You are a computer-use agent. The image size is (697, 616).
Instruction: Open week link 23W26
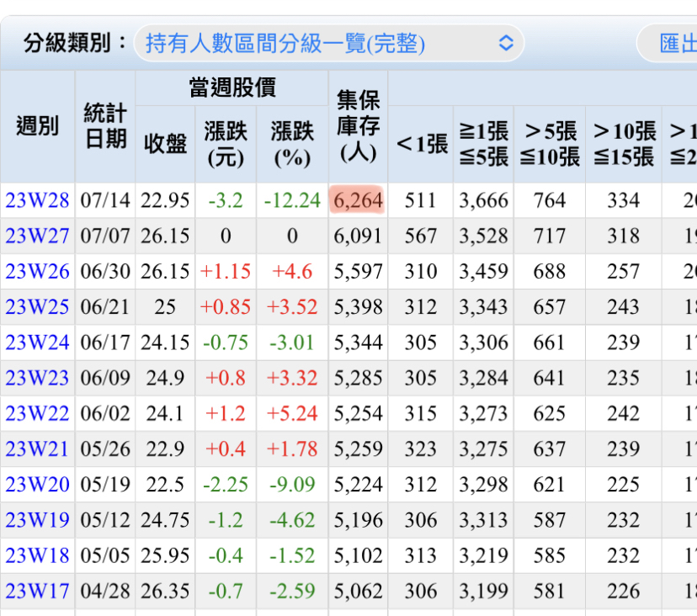37,272
